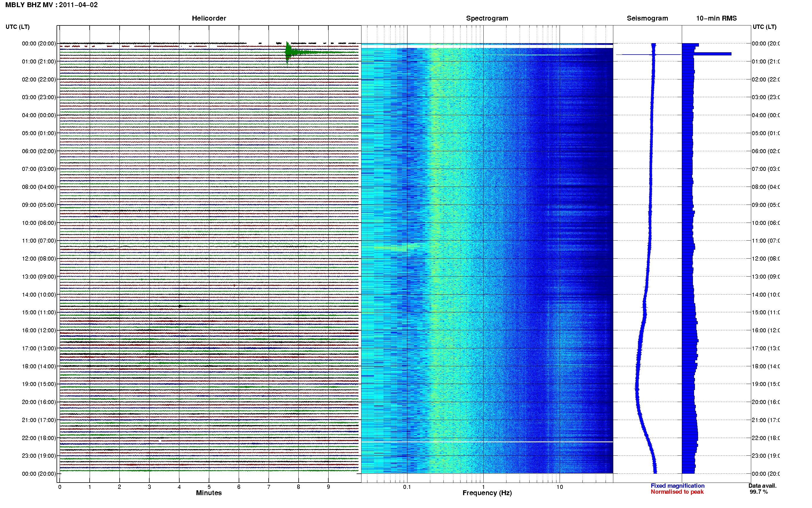This screenshot has width=812, height=508.
Task: Click minute tick label '5' on Helicorder axis
Action: tap(209, 487)
